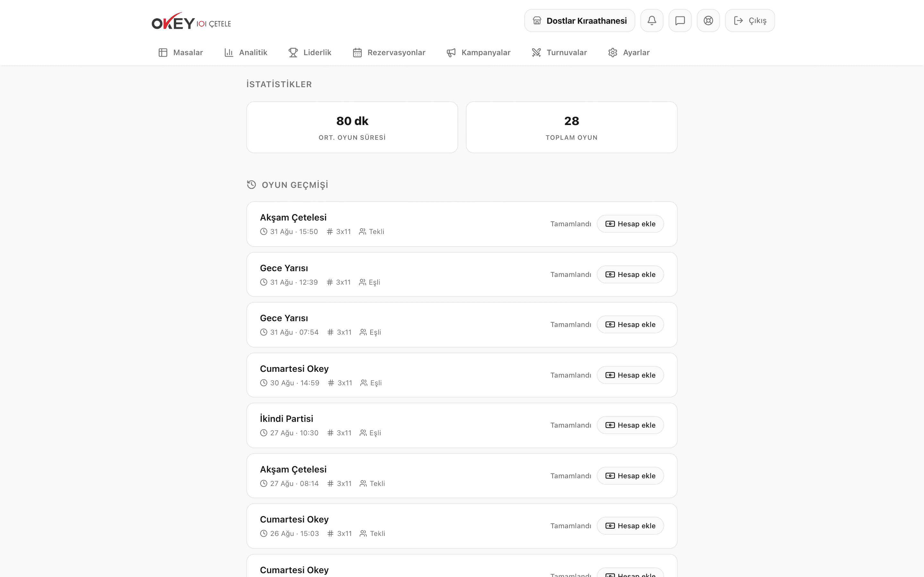
Task: Open the notifications bell icon
Action: coord(652,21)
